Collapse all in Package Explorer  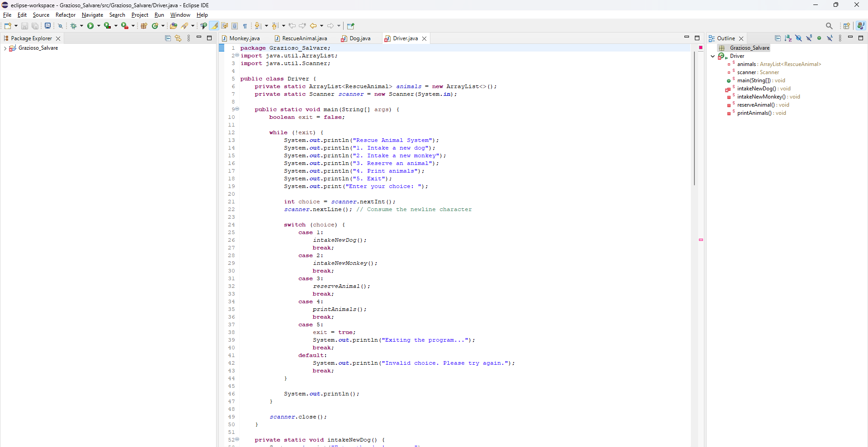pos(168,38)
